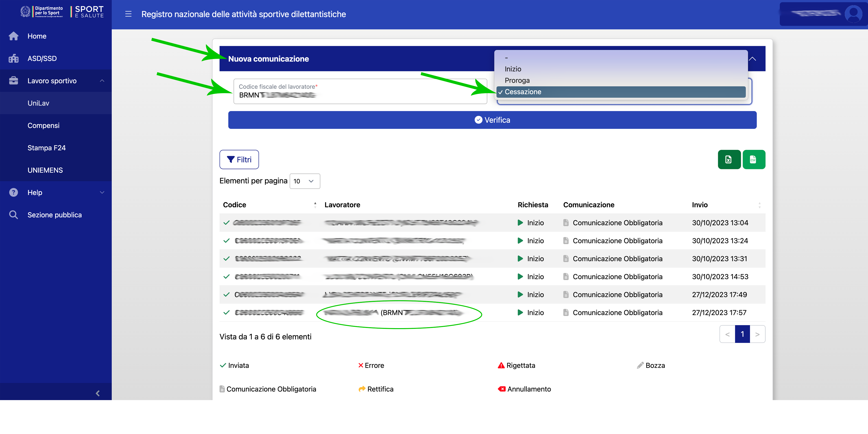Click the Sezione pubblica magnifier icon

click(13, 215)
